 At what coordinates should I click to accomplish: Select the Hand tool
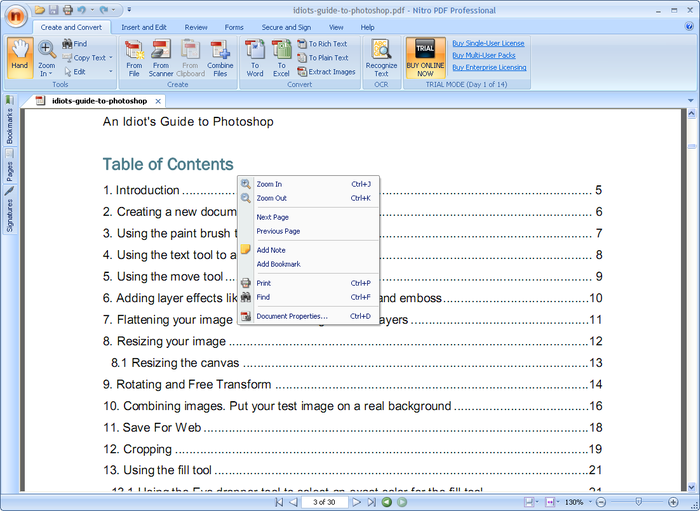point(20,58)
